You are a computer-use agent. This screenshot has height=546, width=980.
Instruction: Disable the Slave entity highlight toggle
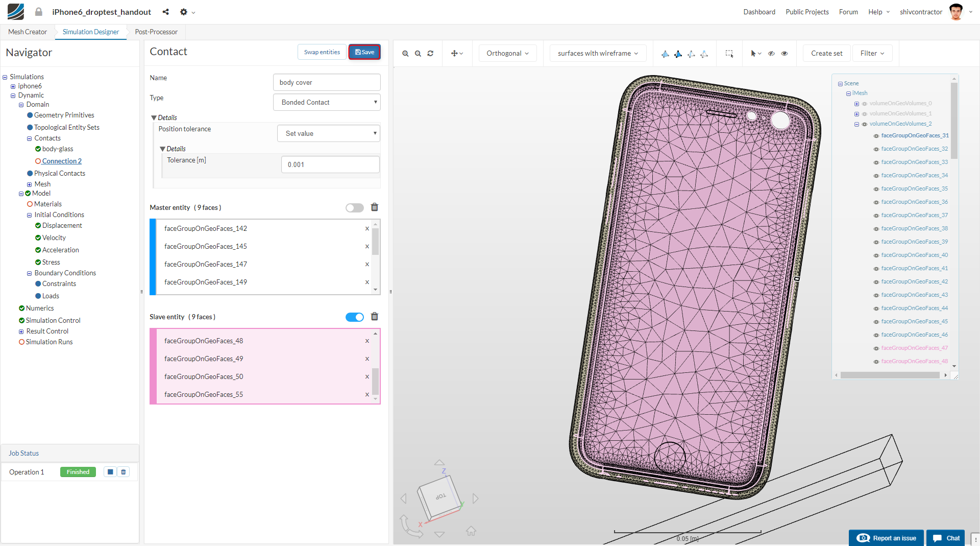pos(354,317)
